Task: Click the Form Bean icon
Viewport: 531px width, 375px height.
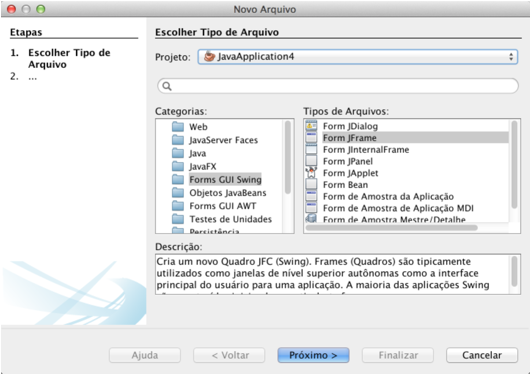Action: (311, 185)
